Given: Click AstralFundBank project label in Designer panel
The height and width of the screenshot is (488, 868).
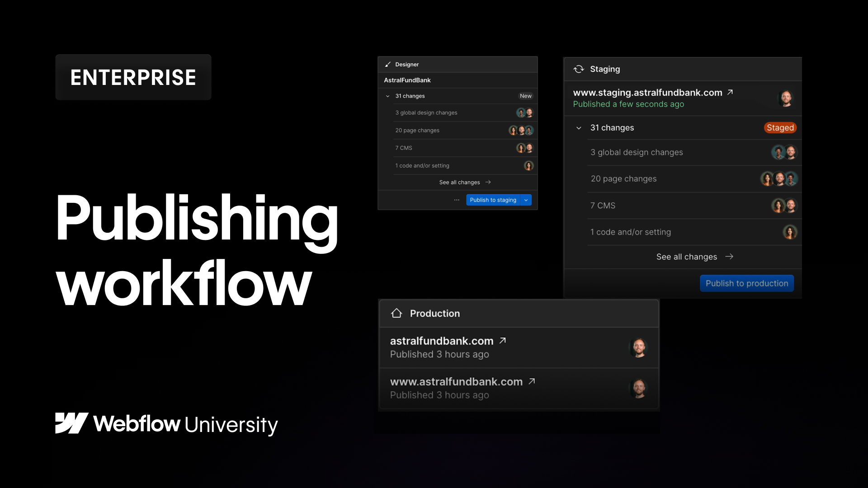Looking at the screenshot, I should pyautogui.click(x=408, y=80).
